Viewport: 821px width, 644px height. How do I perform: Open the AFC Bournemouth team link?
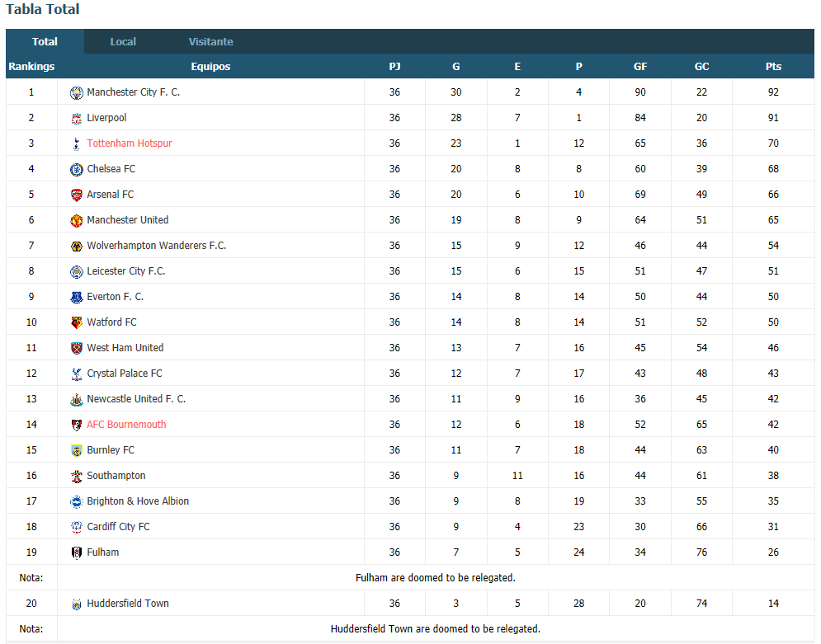pos(126,425)
